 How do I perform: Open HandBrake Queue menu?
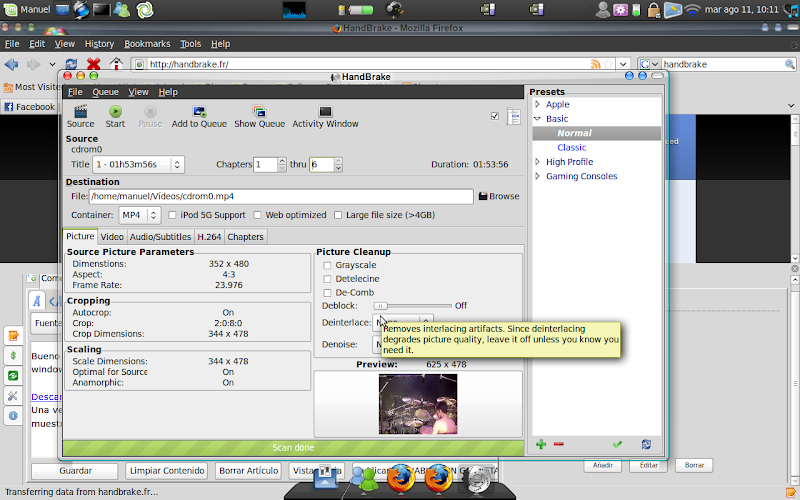point(106,92)
